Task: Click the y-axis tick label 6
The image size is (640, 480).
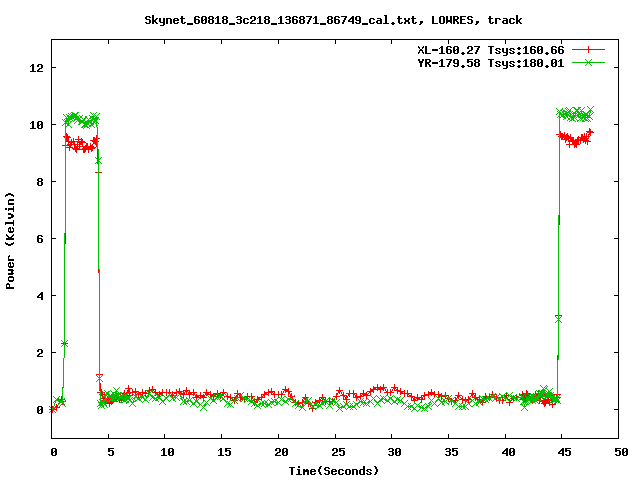Action: point(40,239)
